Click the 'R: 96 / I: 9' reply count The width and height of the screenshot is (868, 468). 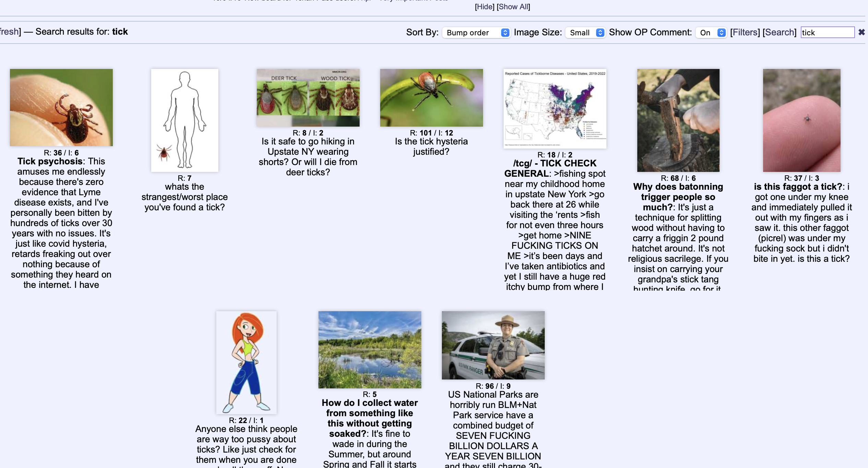[x=493, y=386]
